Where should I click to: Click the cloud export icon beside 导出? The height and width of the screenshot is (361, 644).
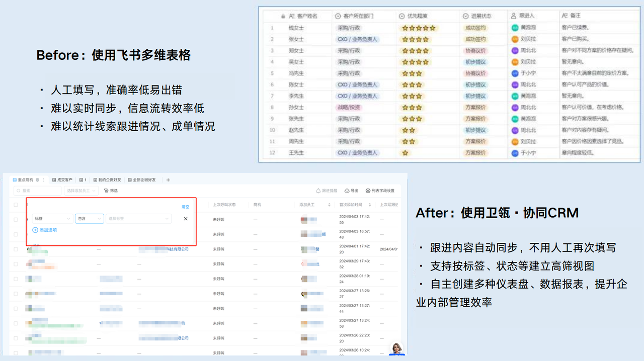[347, 191]
